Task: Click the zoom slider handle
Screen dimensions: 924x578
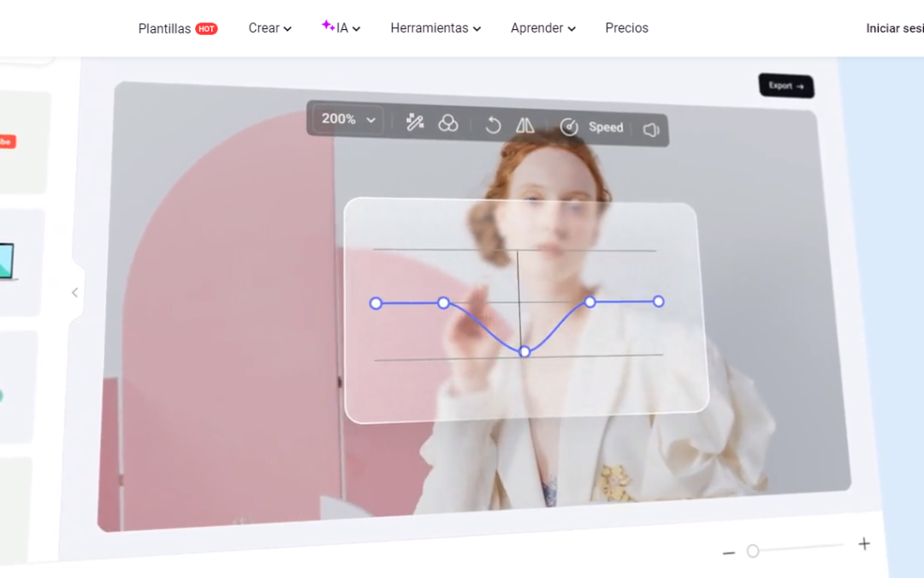Action: click(753, 551)
